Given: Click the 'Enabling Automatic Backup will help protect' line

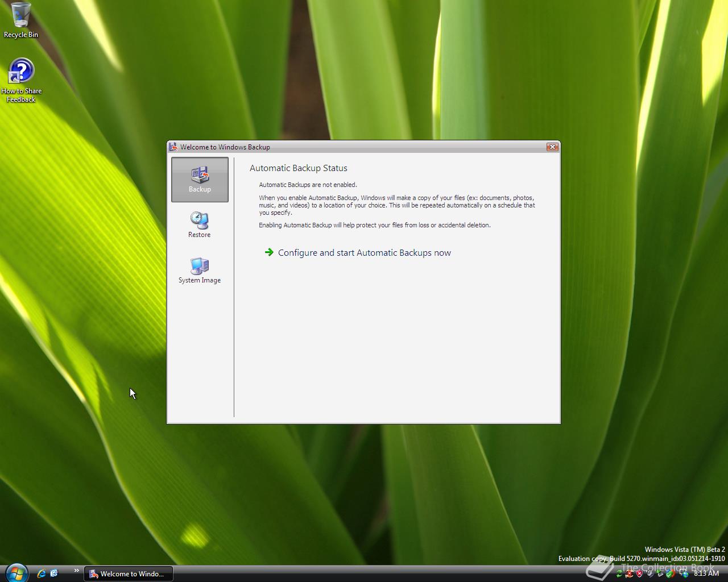Looking at the screenshot, I should click(x=375, y=225).
